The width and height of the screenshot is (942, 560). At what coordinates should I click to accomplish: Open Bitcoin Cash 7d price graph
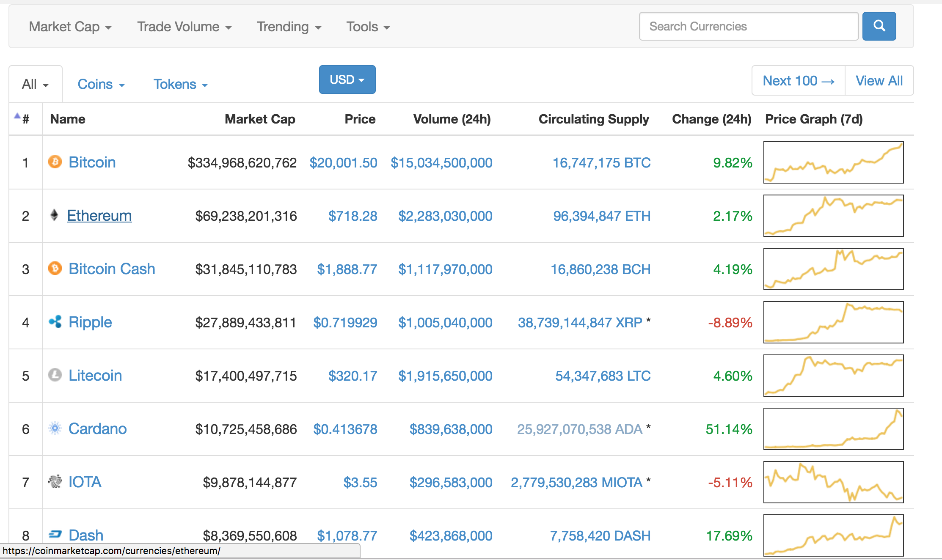(833, 269)
